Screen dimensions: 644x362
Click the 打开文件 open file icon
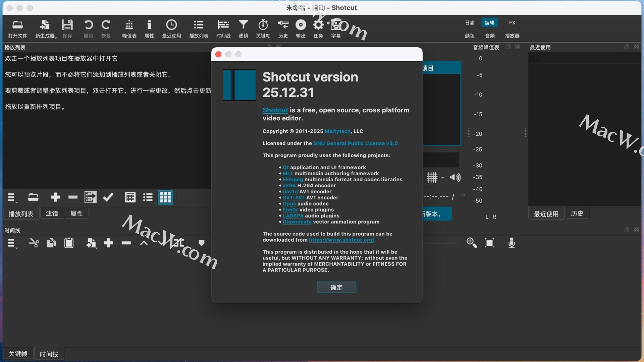click(x=17, y=25)
